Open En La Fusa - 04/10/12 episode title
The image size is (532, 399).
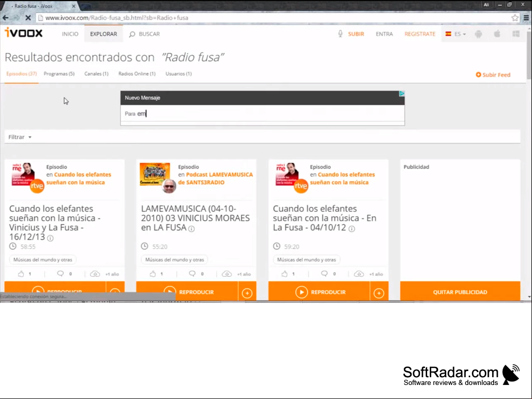coord(325,218)
